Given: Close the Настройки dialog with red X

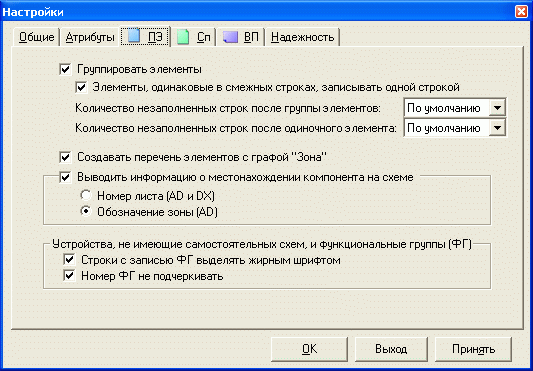Looking at the screenshot, I should pos(521,12).
